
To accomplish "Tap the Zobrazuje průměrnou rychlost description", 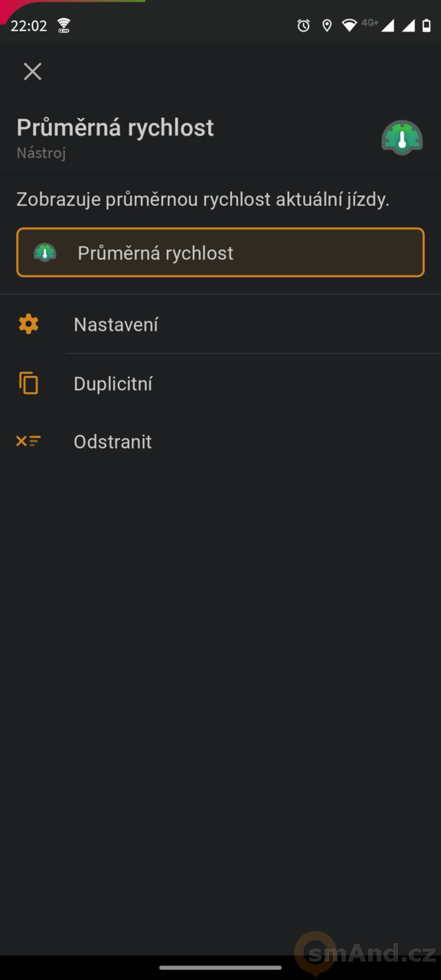I will click(x=204, y=200).
